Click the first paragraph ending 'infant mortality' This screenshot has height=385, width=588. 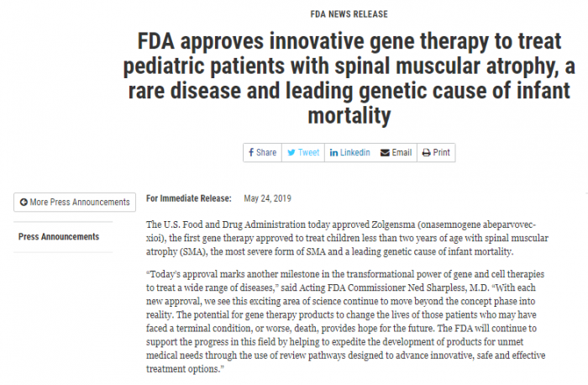[x=347, y=238]
